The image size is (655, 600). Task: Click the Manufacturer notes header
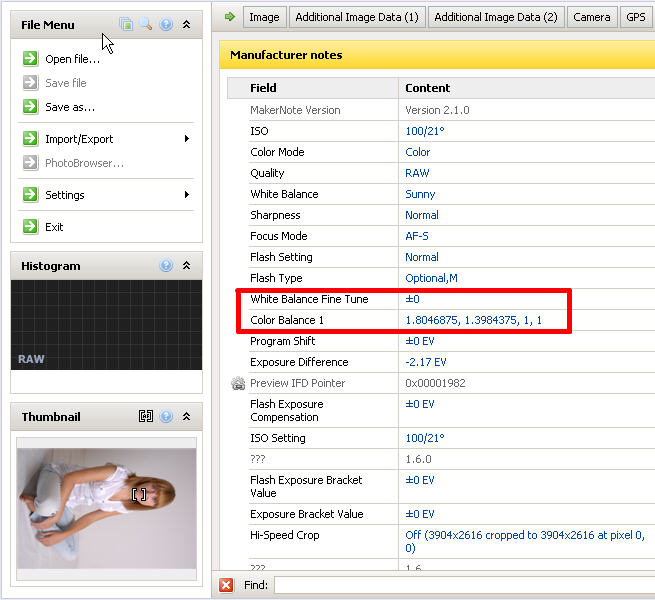437,55
